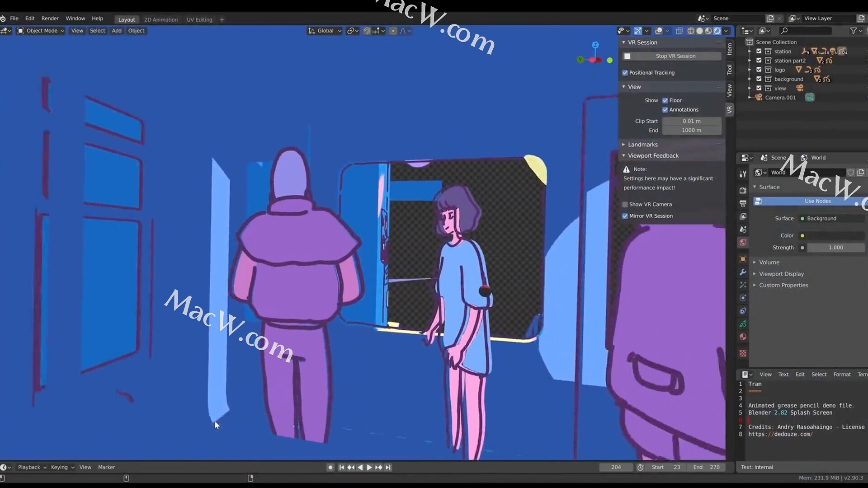Open Global transform orientation dropdown

click(325, 31)
